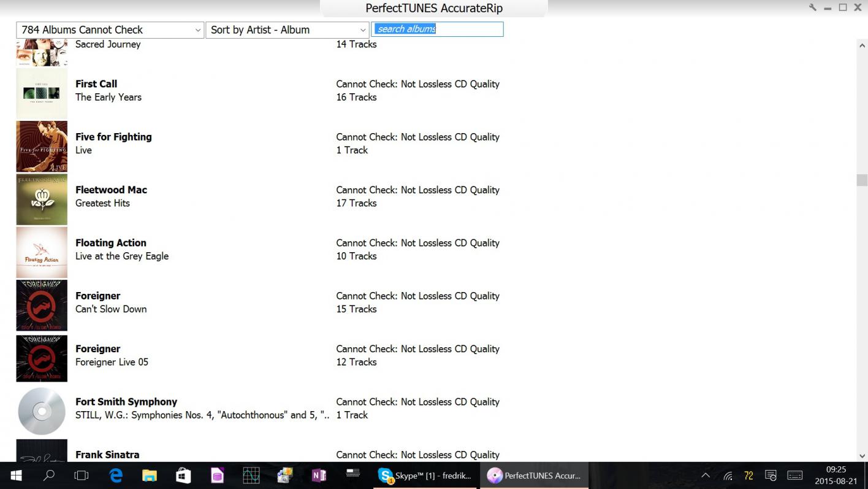Switch to the Skype taskbar window

(425, 476)
